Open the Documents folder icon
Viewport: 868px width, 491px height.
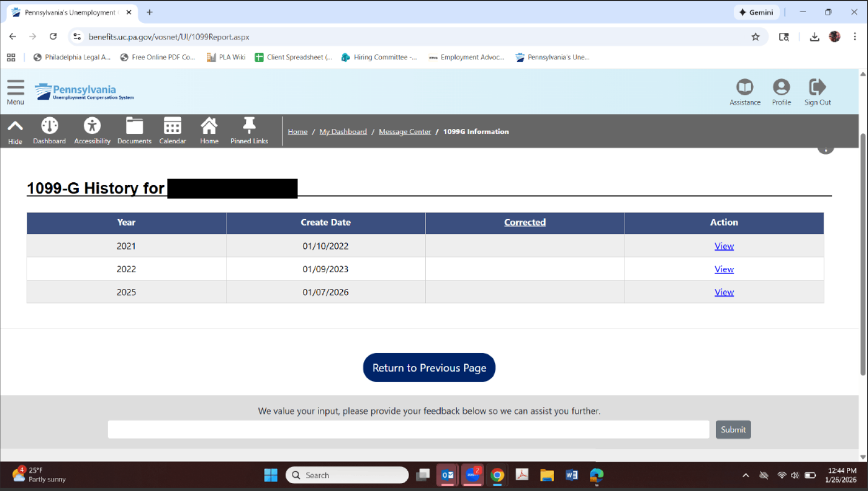click(134, 126)
